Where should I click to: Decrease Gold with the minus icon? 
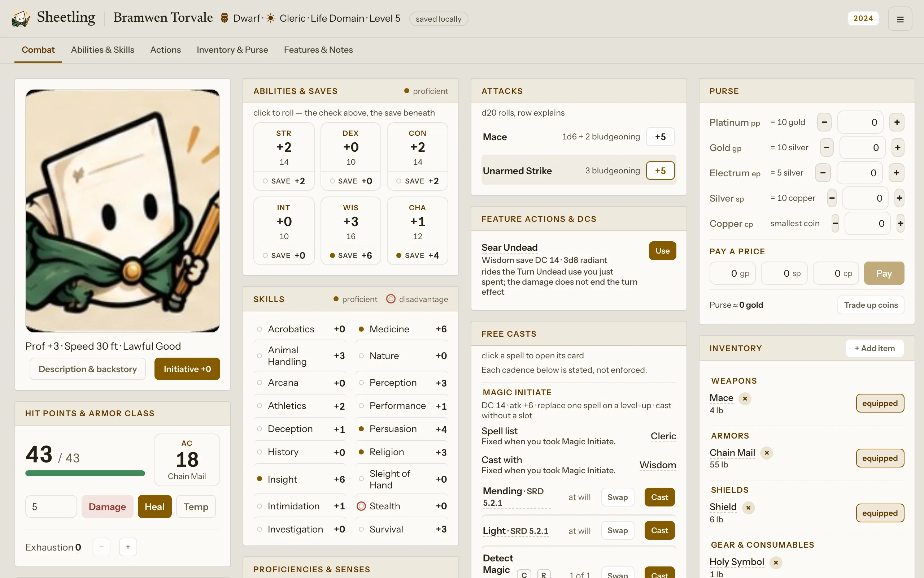click(827, 147)
